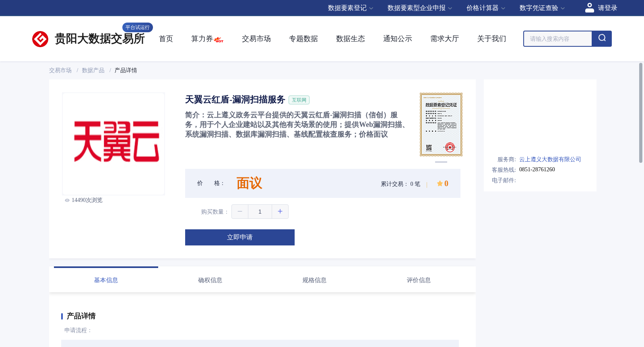
Task: Click the eye icon beside 14490次浏览
Action: click(x=67, y=200)
